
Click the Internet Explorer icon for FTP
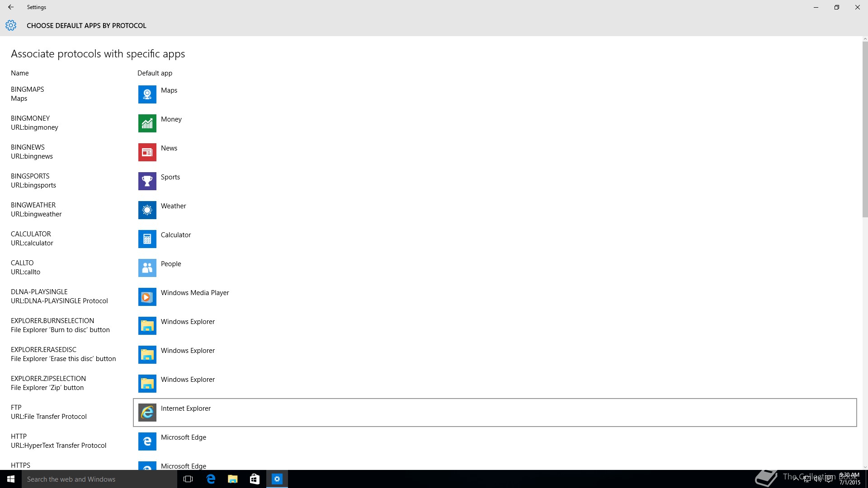147,413
